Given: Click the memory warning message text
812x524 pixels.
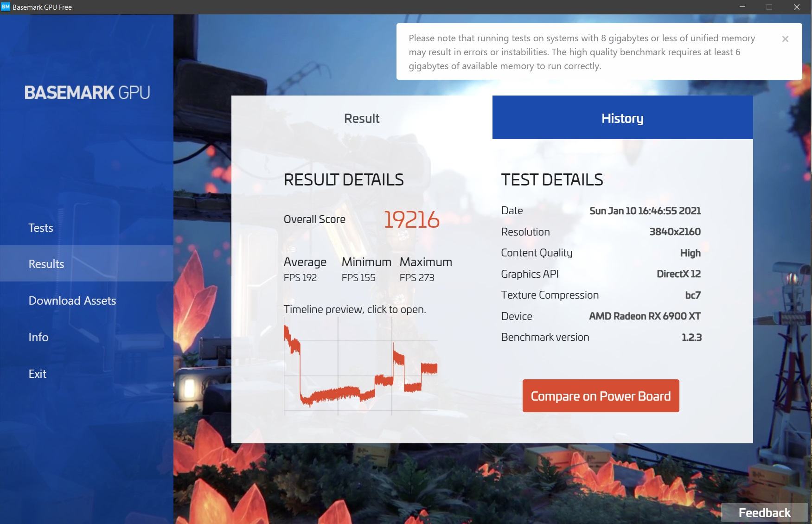Looking at the screenshot, I should point(582,52).
